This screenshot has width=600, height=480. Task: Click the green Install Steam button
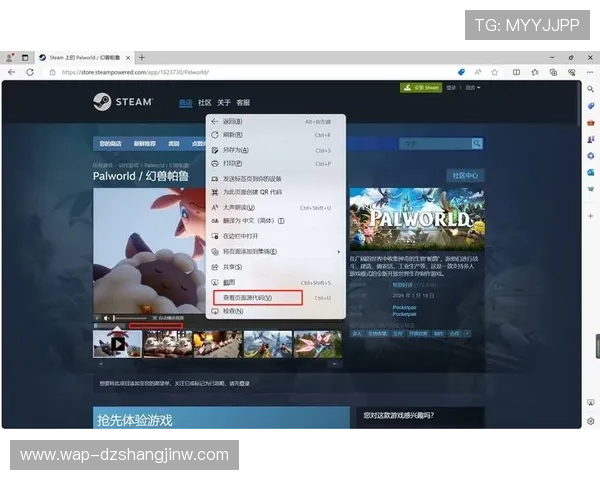421,88
